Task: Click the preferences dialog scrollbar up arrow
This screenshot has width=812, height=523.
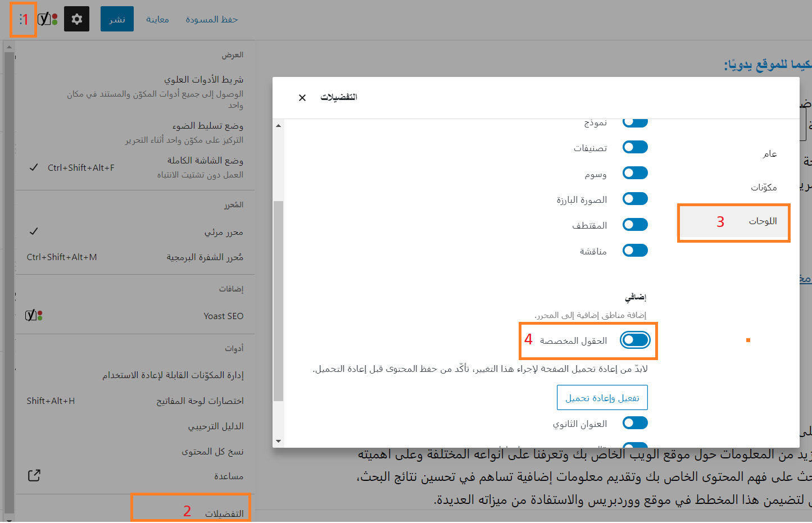Action: tap(278, 125)
